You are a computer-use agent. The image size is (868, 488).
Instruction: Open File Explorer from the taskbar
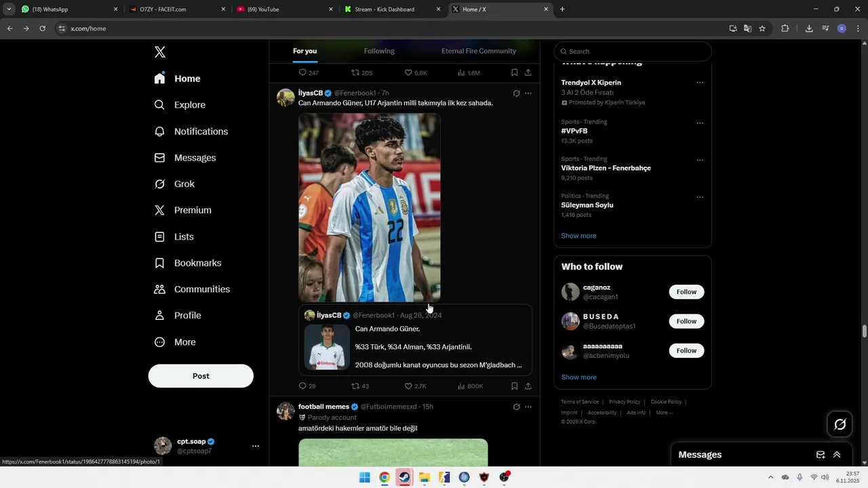tap(424, 477)
